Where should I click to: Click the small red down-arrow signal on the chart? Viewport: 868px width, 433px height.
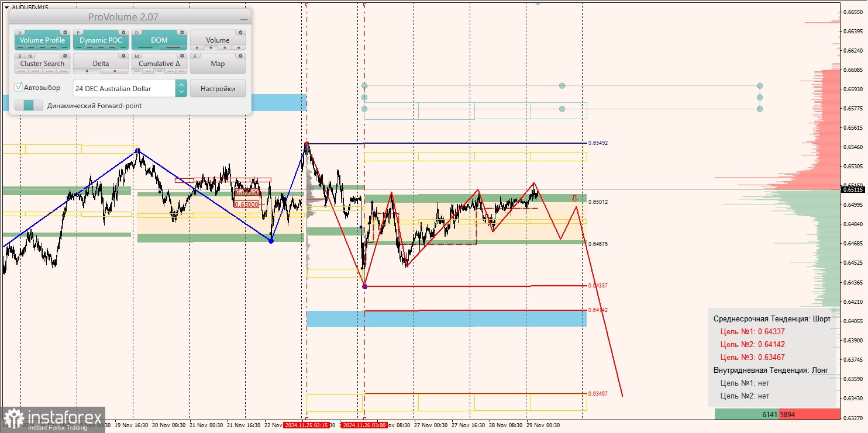(x=574, y=198)
